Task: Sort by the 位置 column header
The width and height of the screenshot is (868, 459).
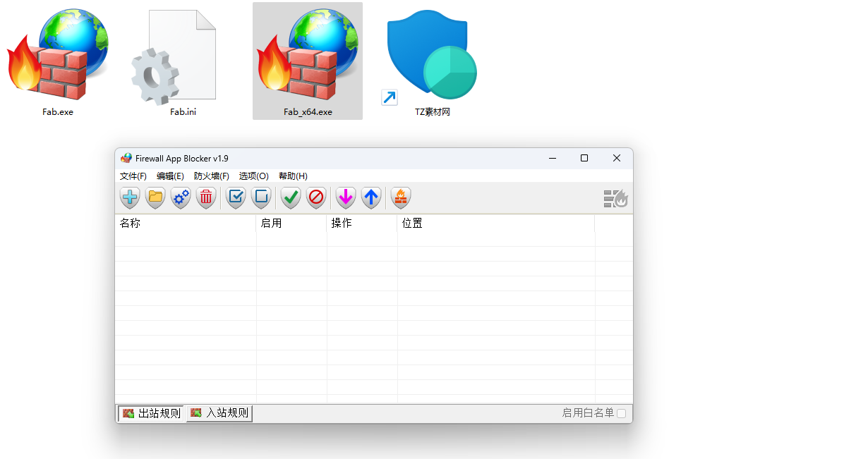Action: (496, 224)
